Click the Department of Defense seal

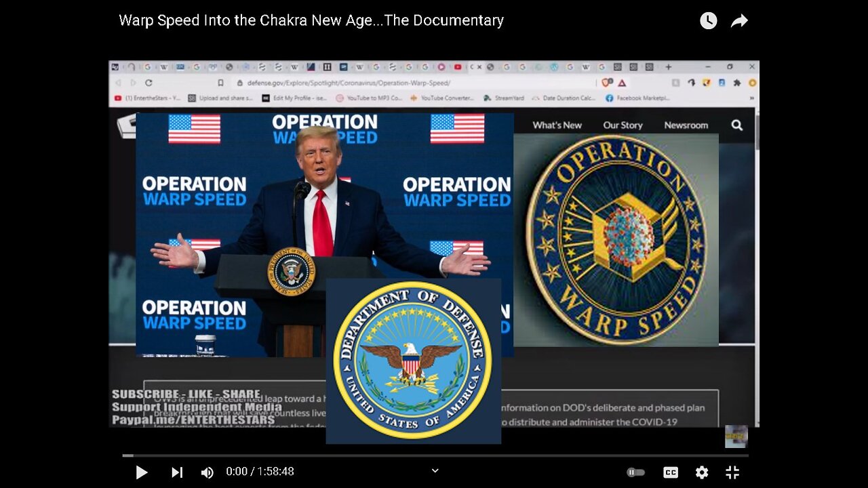[413, 360]
